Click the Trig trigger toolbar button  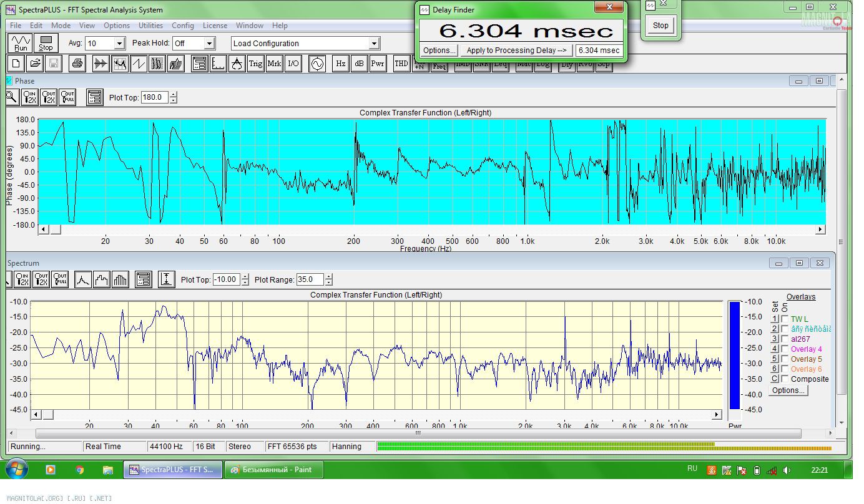coord(255,63)
